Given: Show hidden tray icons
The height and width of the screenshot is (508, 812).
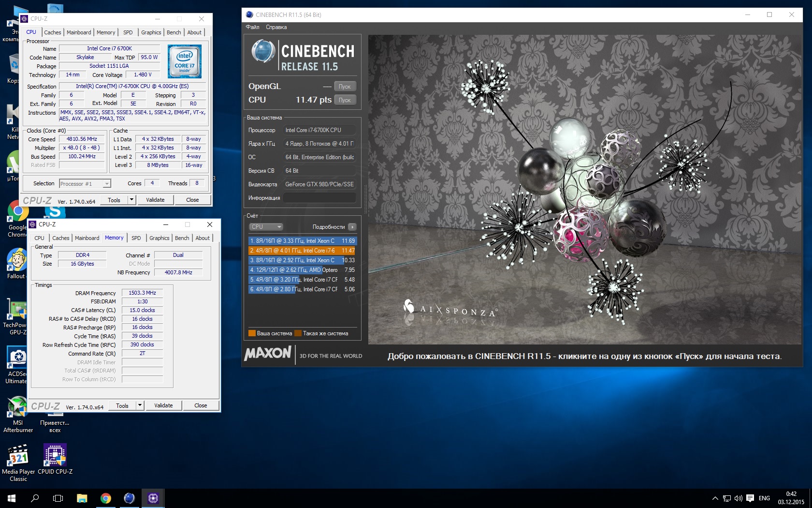Looking at the screenshot, I should pos(715,498).
